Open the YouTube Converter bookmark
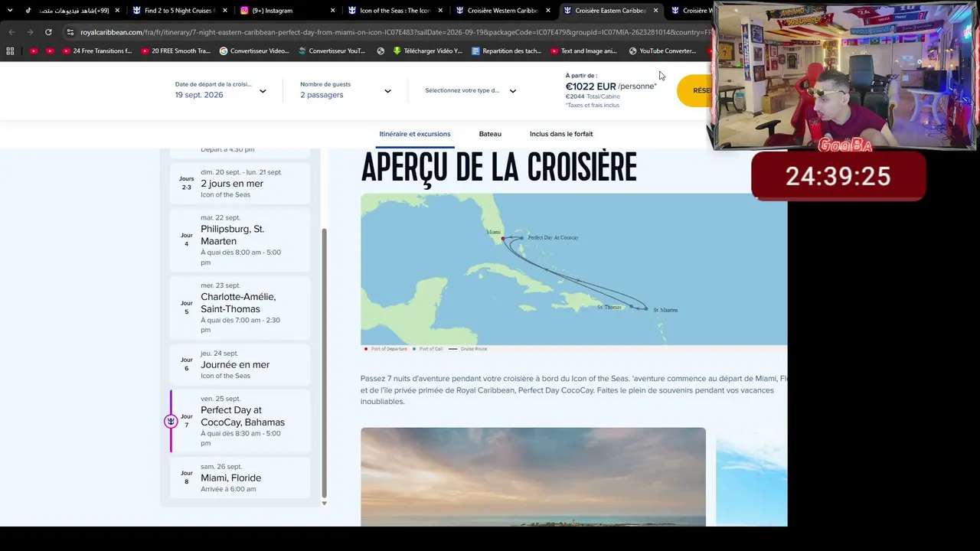Viewport: 980px width, 551px height. point(662,51)
